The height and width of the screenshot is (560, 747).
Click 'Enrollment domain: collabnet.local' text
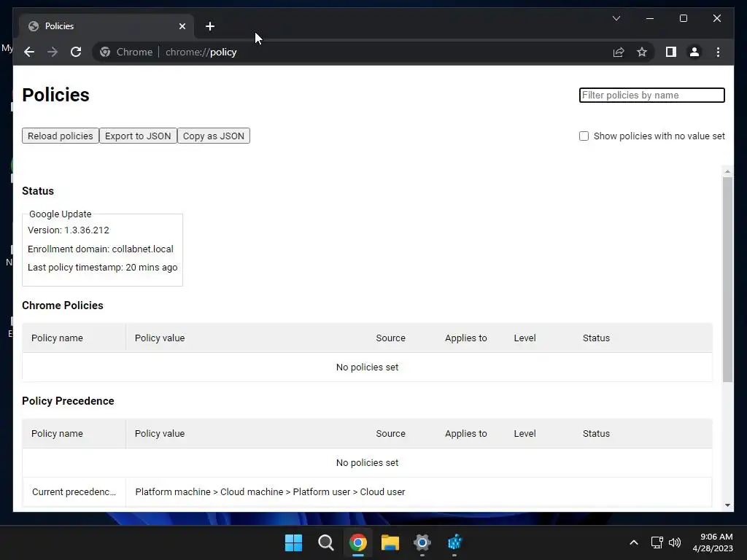point(101,249)
